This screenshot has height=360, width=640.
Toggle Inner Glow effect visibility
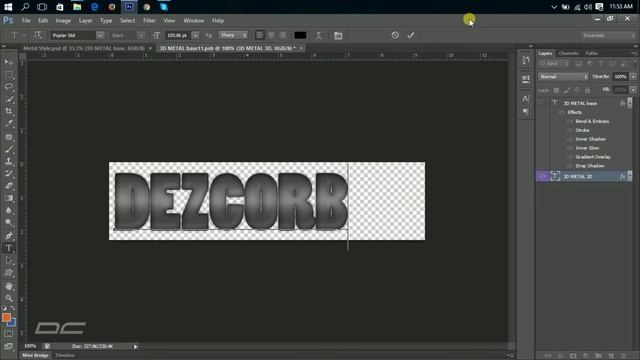point(570,148)
